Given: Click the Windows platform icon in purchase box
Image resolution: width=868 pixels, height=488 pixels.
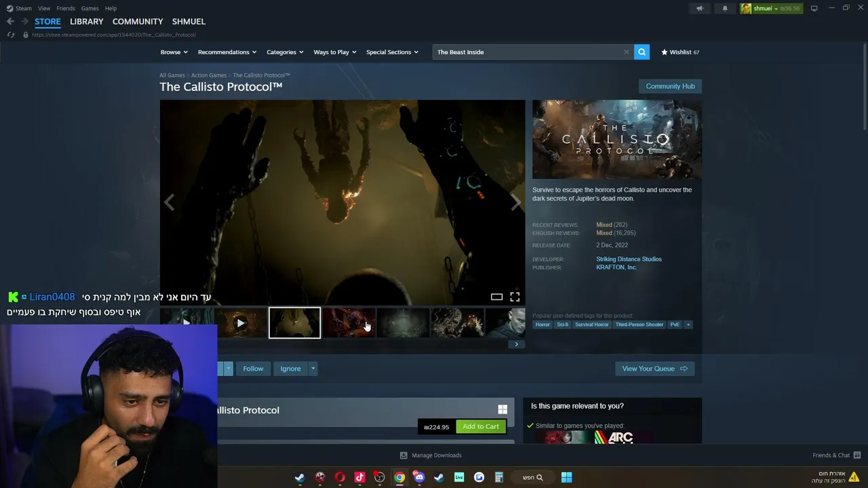Looking at the screenshot, I should click(x=502, y=409).
